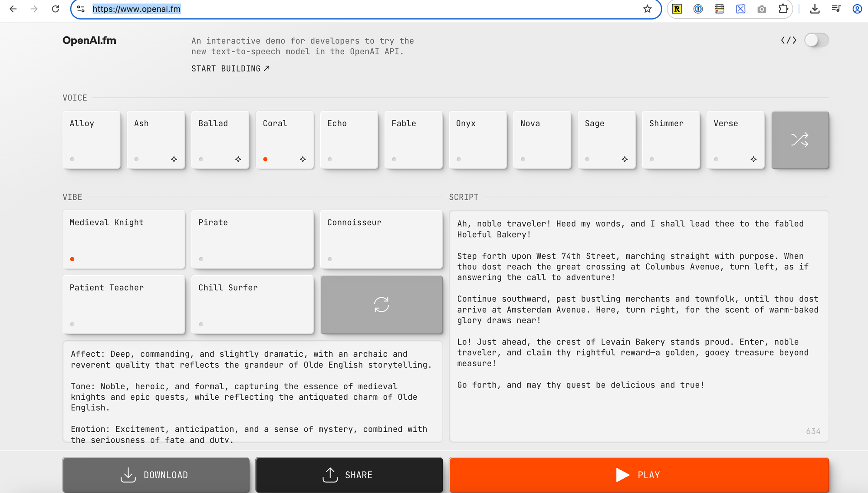Bookmark this page with star icon
Image resolution: width=868 pixels, height=493 pixels.
pos(647,9)
